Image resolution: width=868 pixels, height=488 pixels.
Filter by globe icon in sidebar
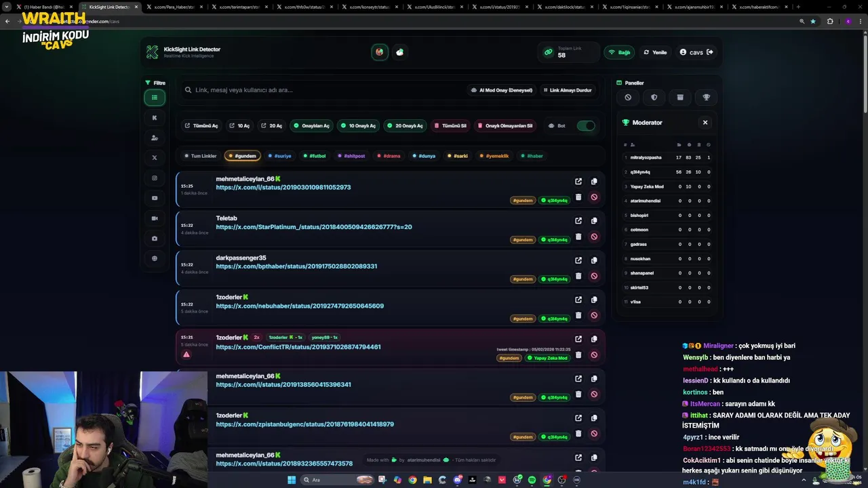coord(155,258)
